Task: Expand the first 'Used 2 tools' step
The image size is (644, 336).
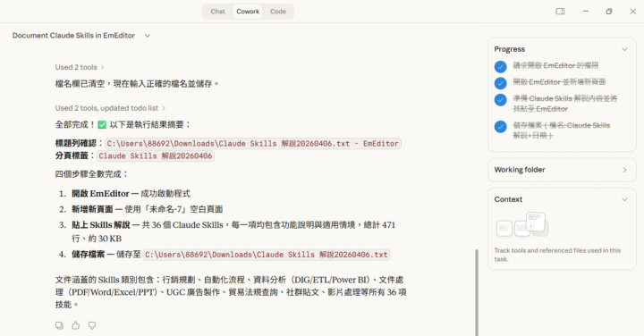Action: pos(80,67)
